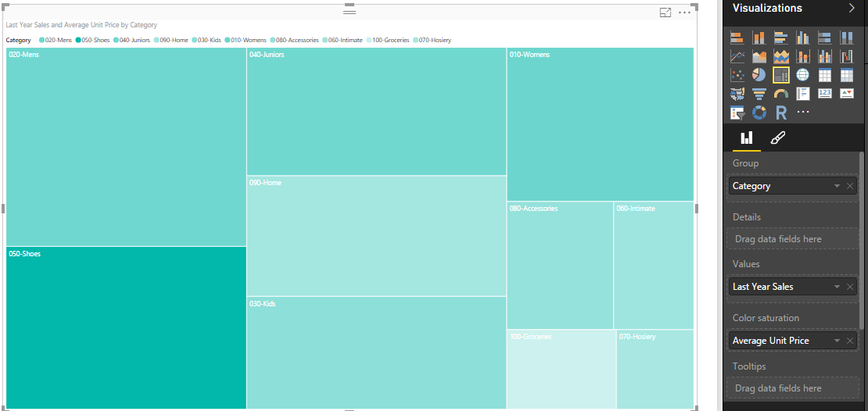The width and height of the screenshot is (868, 411).
Task: Open more custom visuals ellipsis
Action: 802,113
